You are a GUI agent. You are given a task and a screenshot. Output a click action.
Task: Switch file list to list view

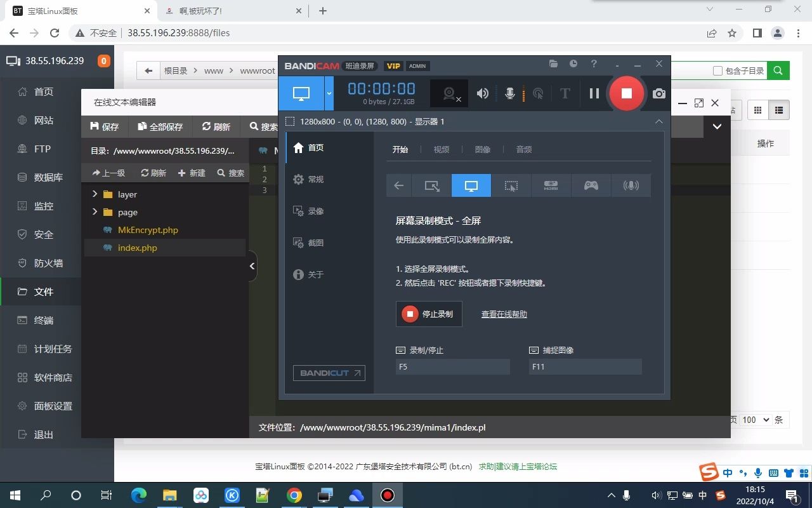click(x=779, y=110)
